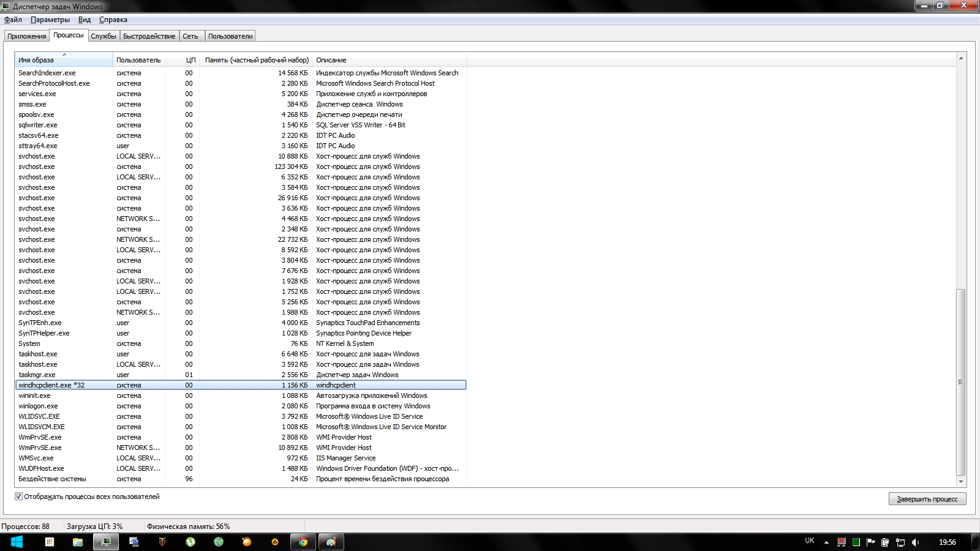Viewport: 980px width, 551px height.
Task: Switch to the Службы tab
Action: (104, 36)
